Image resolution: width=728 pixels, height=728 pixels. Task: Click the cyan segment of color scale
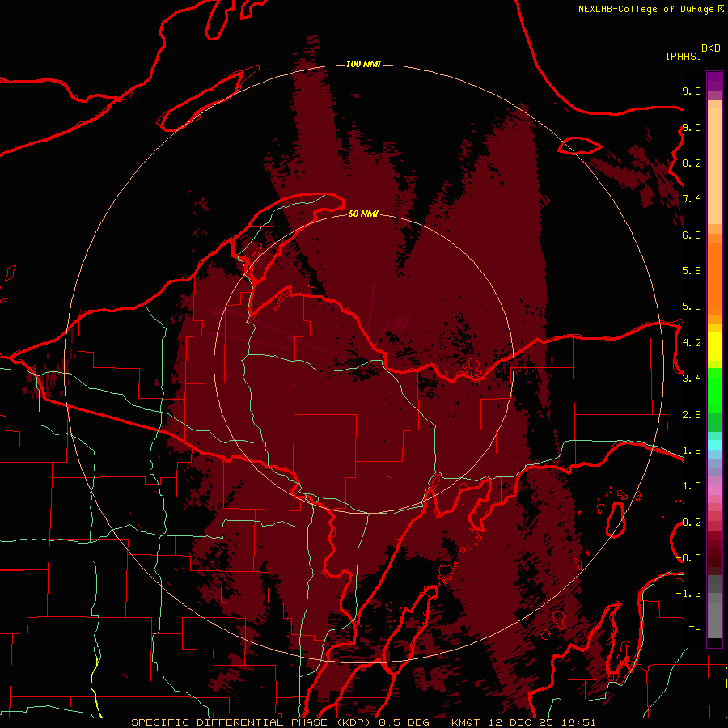[714, 445]
